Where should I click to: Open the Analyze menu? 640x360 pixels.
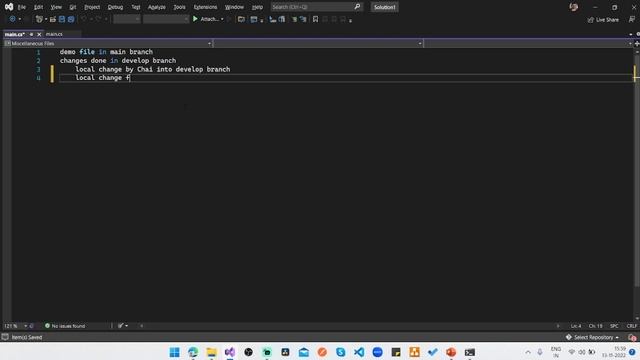157,7
